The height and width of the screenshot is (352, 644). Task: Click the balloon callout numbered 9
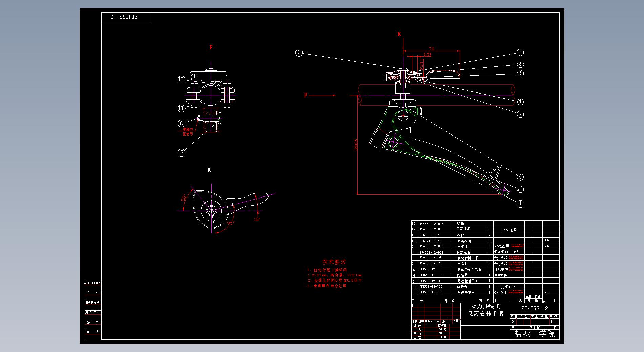click(x=181, y=152)
